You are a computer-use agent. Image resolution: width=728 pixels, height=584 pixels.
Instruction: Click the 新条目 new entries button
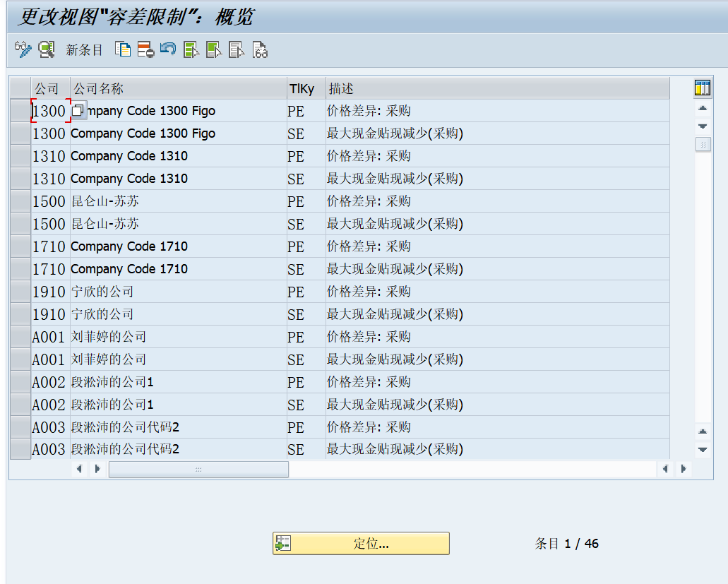click(x=84, y=49)
